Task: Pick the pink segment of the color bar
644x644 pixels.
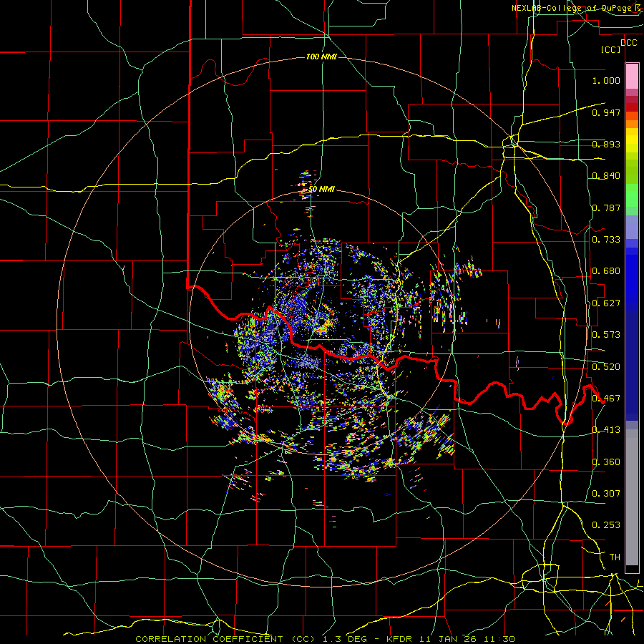Action: [632, 77]
